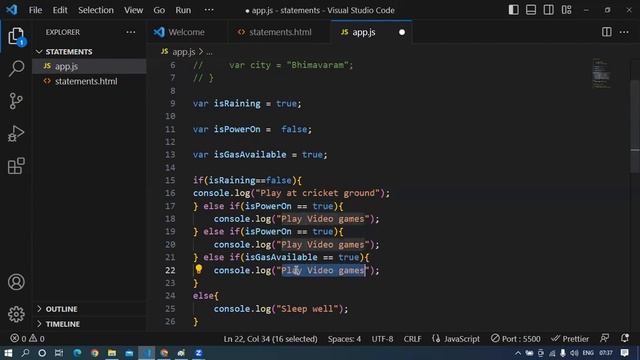640x360 pixels.
Task: Change UTF-8 file encoding
Action: [382, 339]
